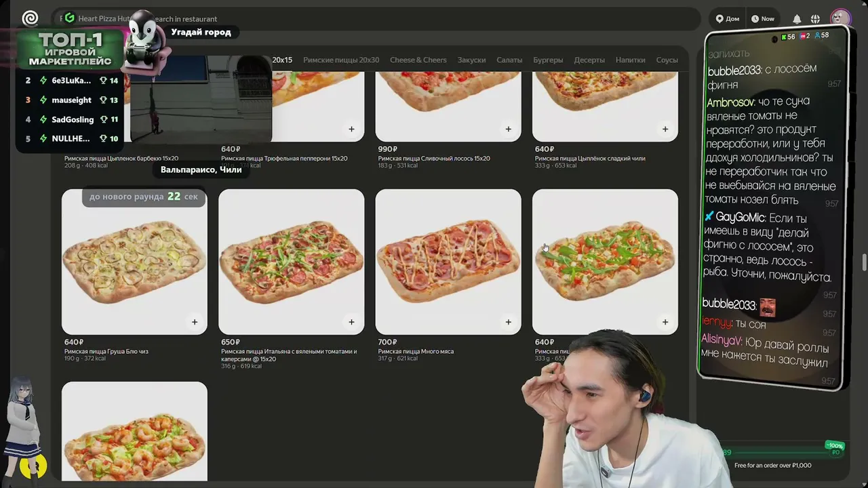Change the Now delivery time
The width and height of the screenshot is (868, 488).
tap(763, 19)
